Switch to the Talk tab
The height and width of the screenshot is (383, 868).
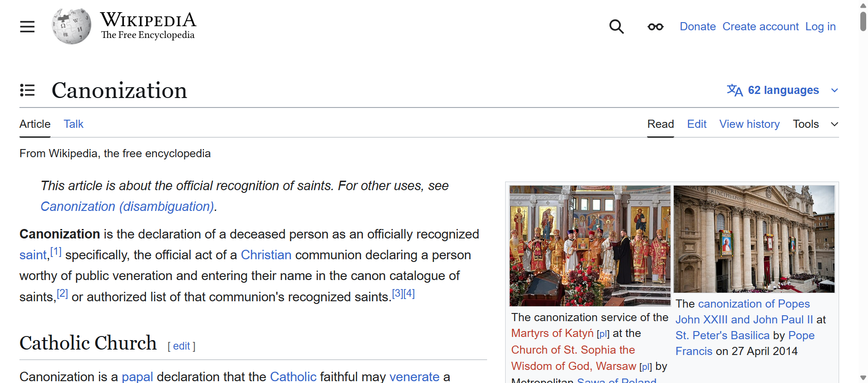74,124
